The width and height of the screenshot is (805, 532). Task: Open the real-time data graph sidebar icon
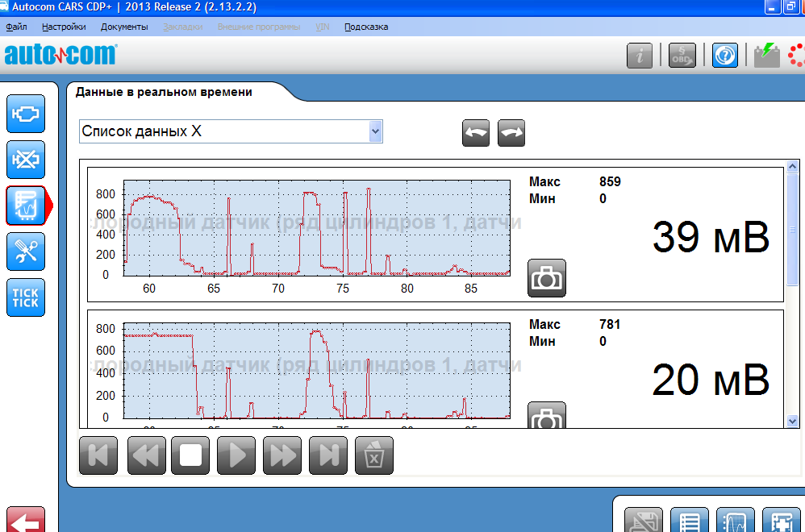pos(26,206)
